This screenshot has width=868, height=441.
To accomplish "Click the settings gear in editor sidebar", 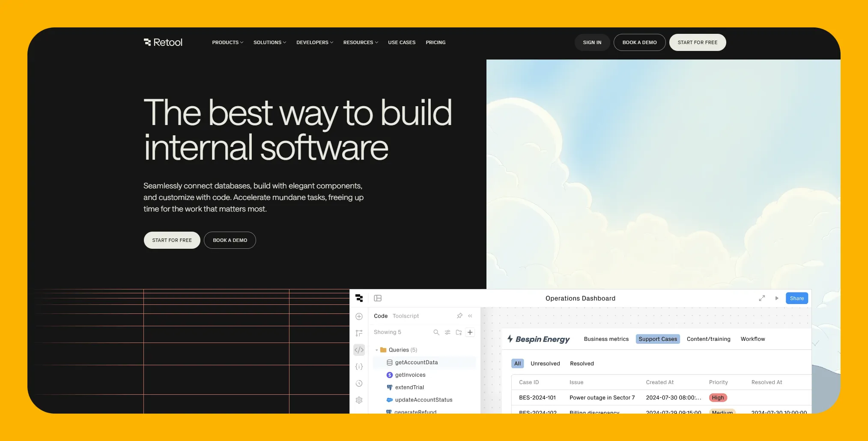I will pyautogui.click(x=359, y=400).
